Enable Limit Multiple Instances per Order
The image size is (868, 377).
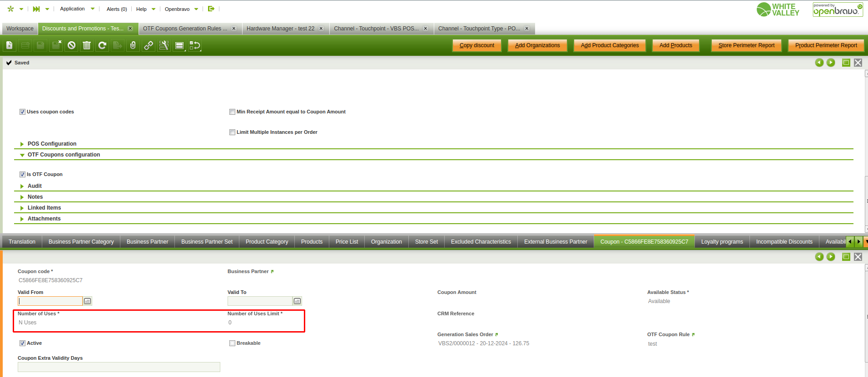232,132
